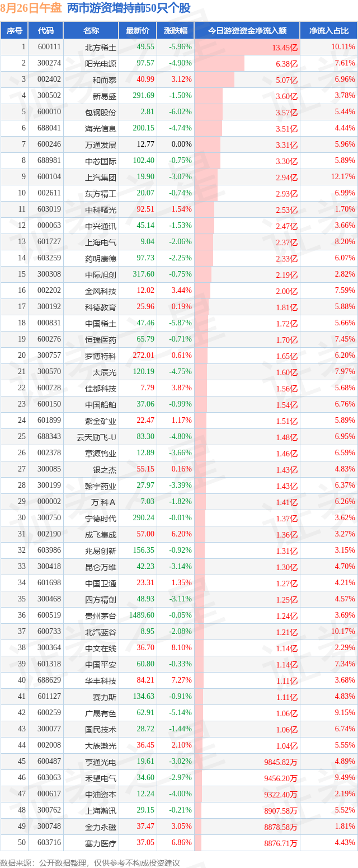The image size is (358, 868).
Task: Click the 涨跌幅 column header
Action: [175, 31]
